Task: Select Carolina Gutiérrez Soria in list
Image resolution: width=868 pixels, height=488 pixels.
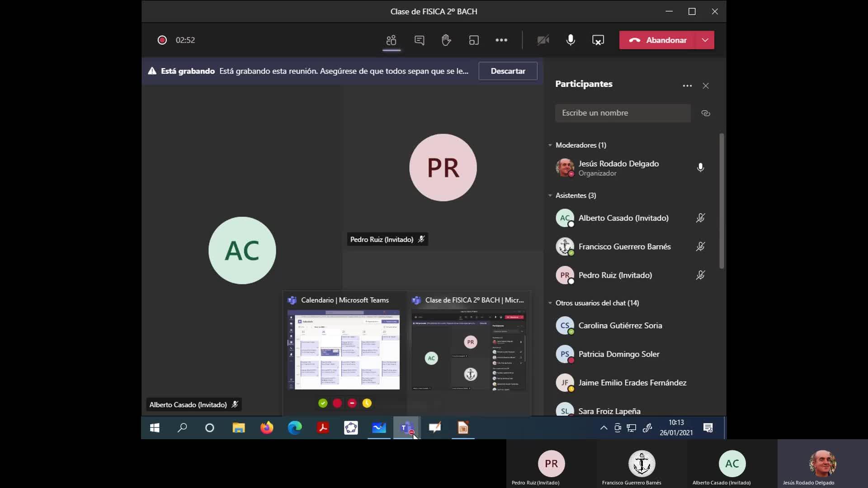Action: click(x=620, y=325)
